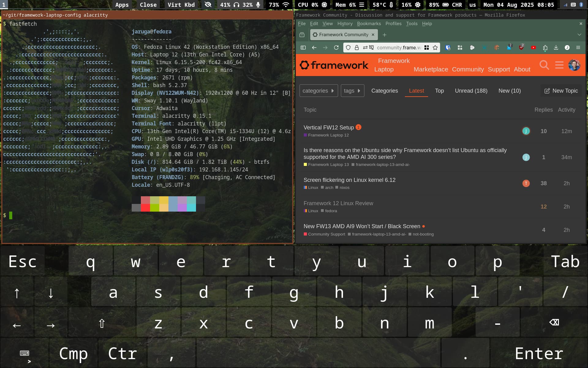Image resolution: width=588 pixels, height=368 pixels.
Task: Open user profile avatar on forum
Action: [x=574, y=65]
